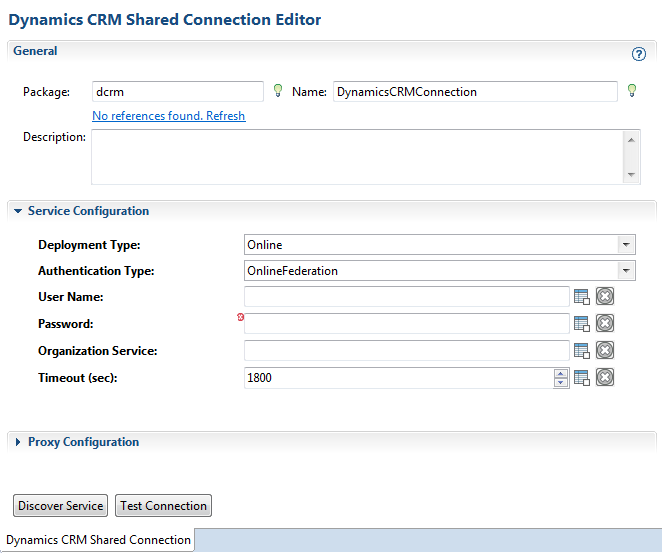Open help using the question mark icon
The width and height of the screenshot is (662, 553).
[639, 55]
